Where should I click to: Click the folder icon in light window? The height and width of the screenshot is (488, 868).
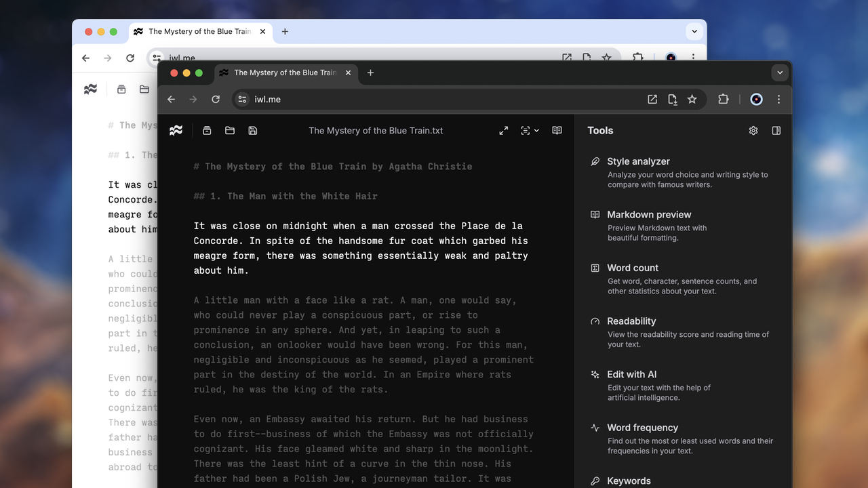tap(144, 89)
